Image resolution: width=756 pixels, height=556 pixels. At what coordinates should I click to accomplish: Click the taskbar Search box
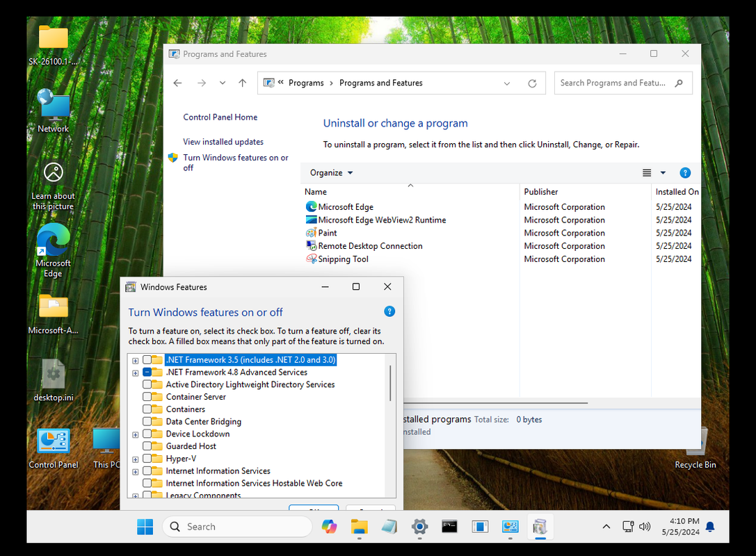[237, 527]
